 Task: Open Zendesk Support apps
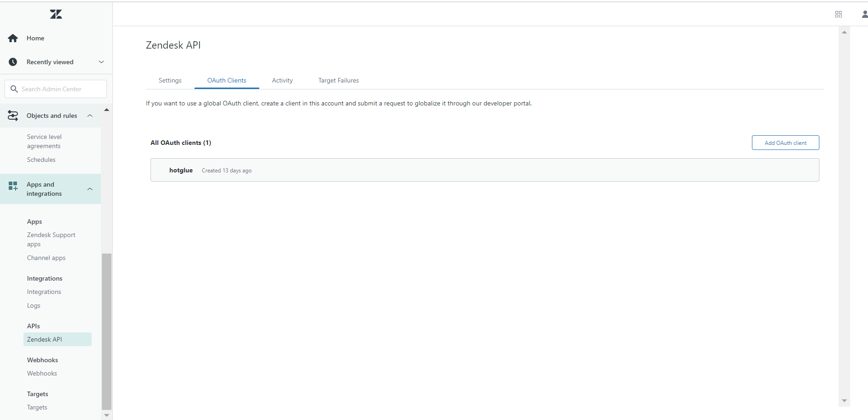pyautogui.click(x=51, y=239)
